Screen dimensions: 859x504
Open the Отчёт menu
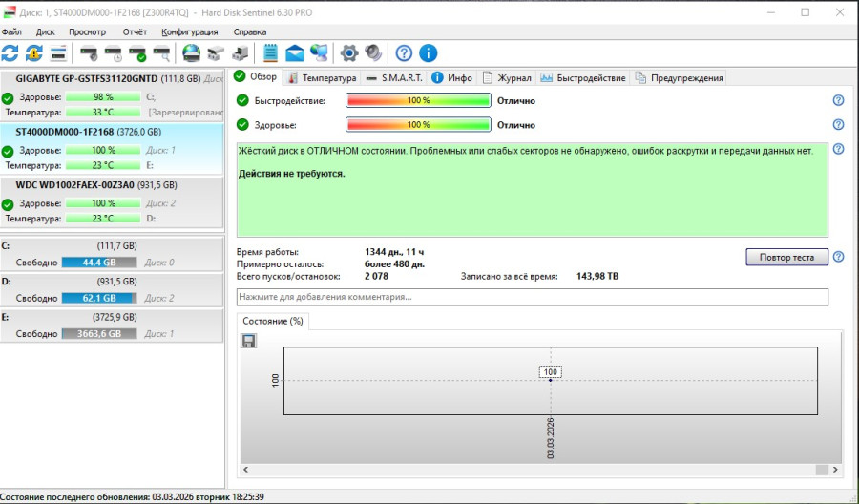point(135,31)
